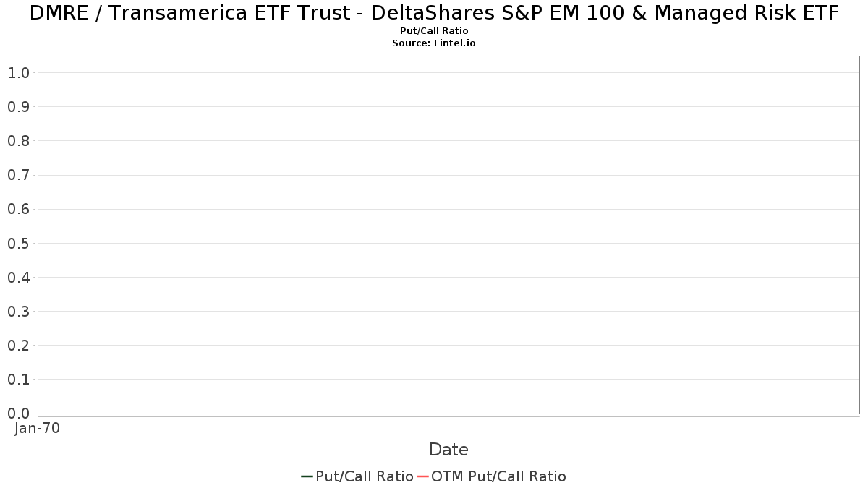Viewport: 868px width, 488px height.
Task: Click the Source: Fintel.io text
Action: coord(434,43)
